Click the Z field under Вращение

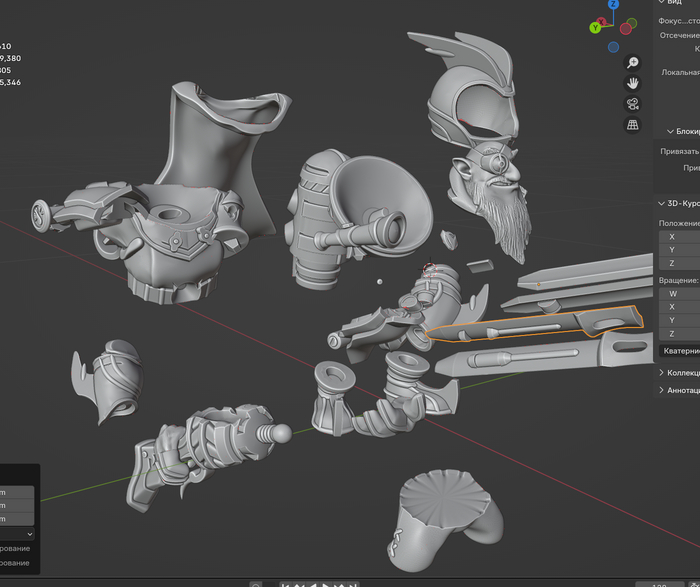[680, 333]
